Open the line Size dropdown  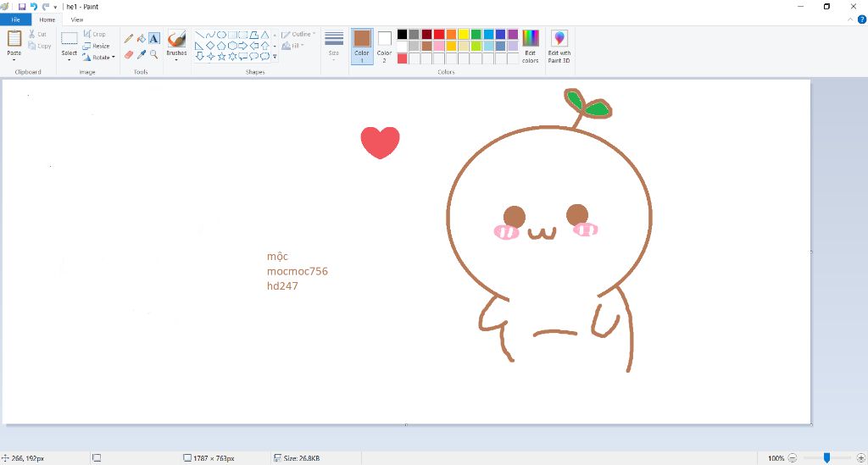pos(334,46)
